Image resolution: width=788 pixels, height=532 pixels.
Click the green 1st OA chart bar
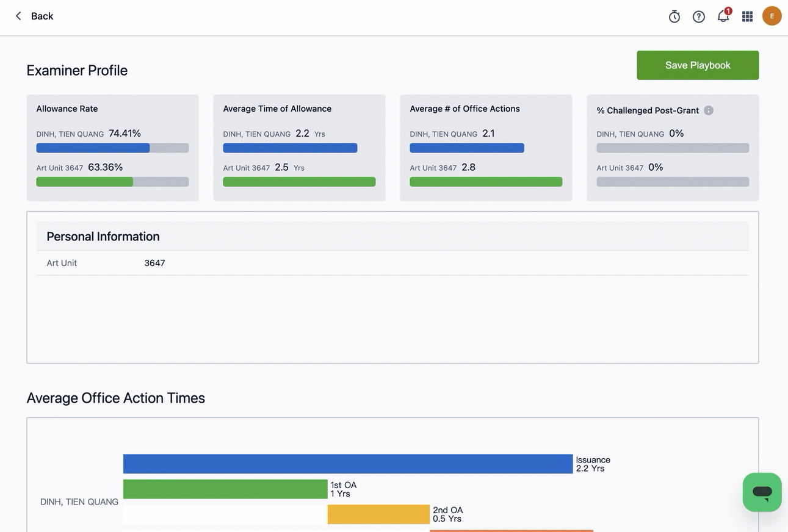(x=225, y=489)
